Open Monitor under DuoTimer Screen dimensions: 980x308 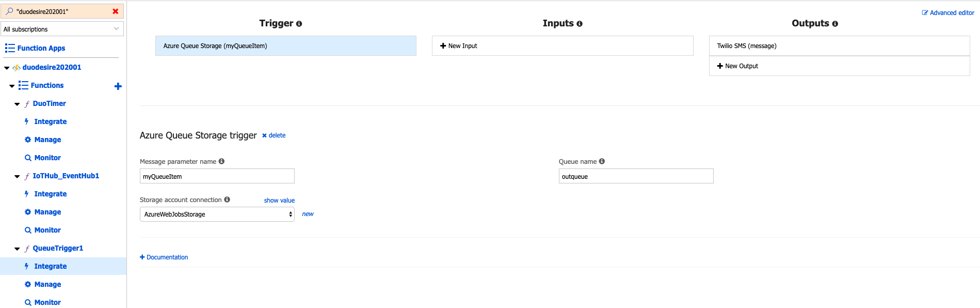pyautogui.click(x=47, y=158)
